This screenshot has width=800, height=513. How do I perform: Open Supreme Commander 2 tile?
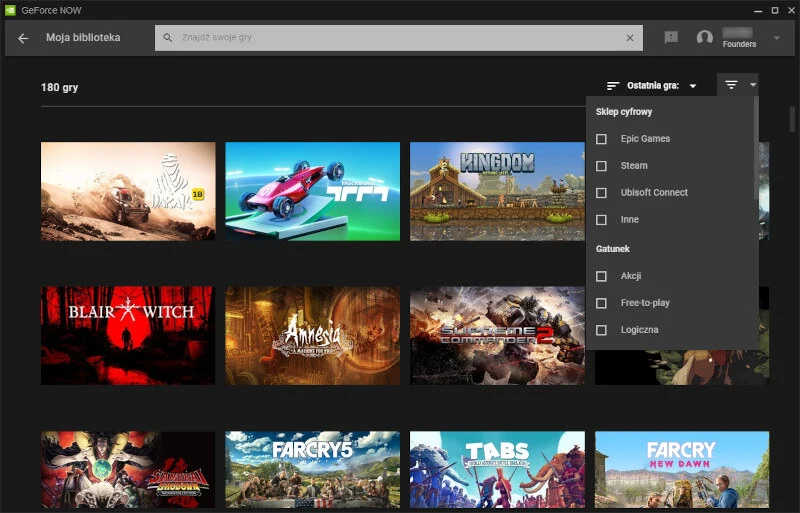click(x=497, y=335)
